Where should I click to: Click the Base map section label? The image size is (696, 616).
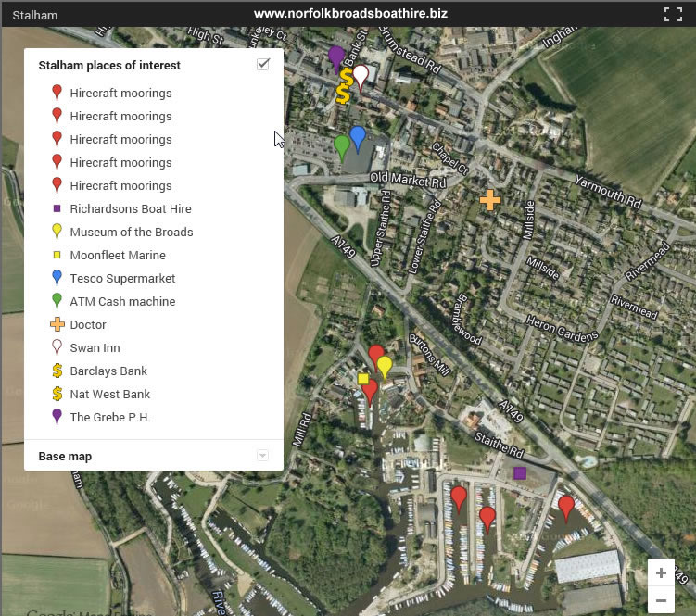pos(65,457)
